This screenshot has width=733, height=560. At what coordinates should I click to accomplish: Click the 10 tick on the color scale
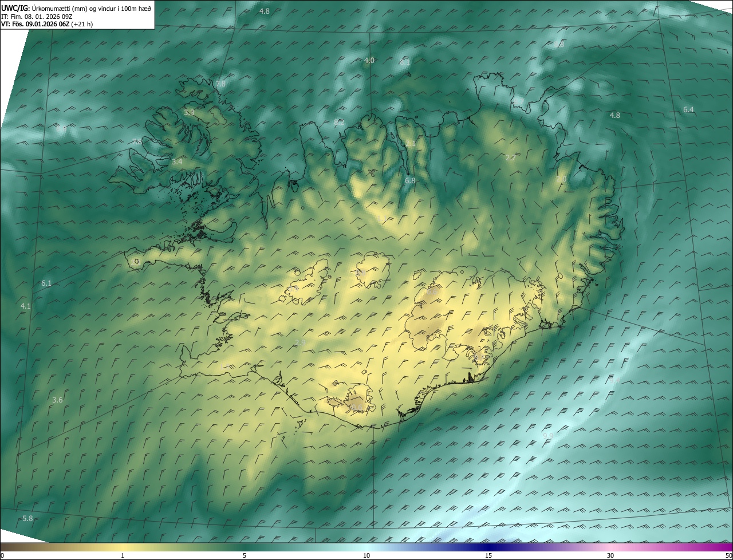(366, 555)
